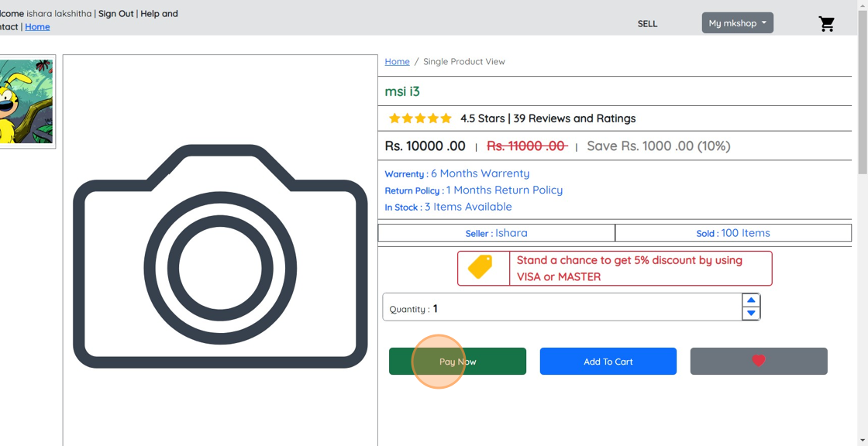Click Home in the breadcrumb
Viewport: 868px width, 446px height.
click(397, 61)
